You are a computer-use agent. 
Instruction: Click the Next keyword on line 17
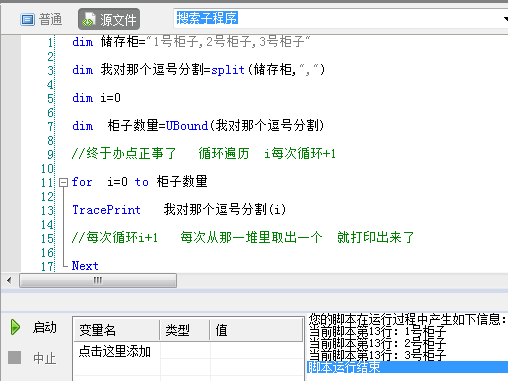point(85,266)
